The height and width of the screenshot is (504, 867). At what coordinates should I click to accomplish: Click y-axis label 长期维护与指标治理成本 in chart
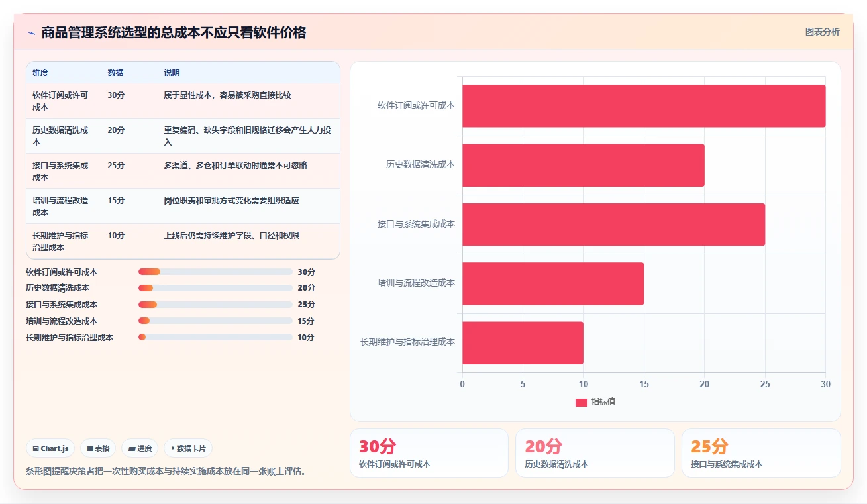click(x=407, y=342)
